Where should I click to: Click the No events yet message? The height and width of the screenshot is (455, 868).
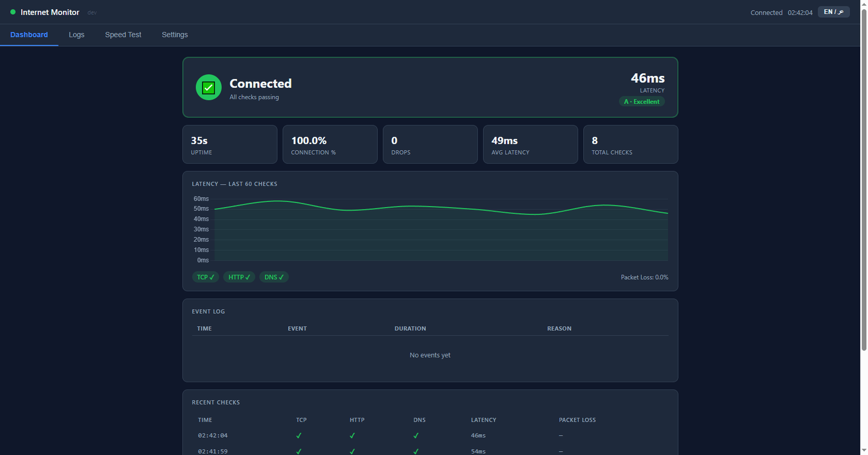430,355
